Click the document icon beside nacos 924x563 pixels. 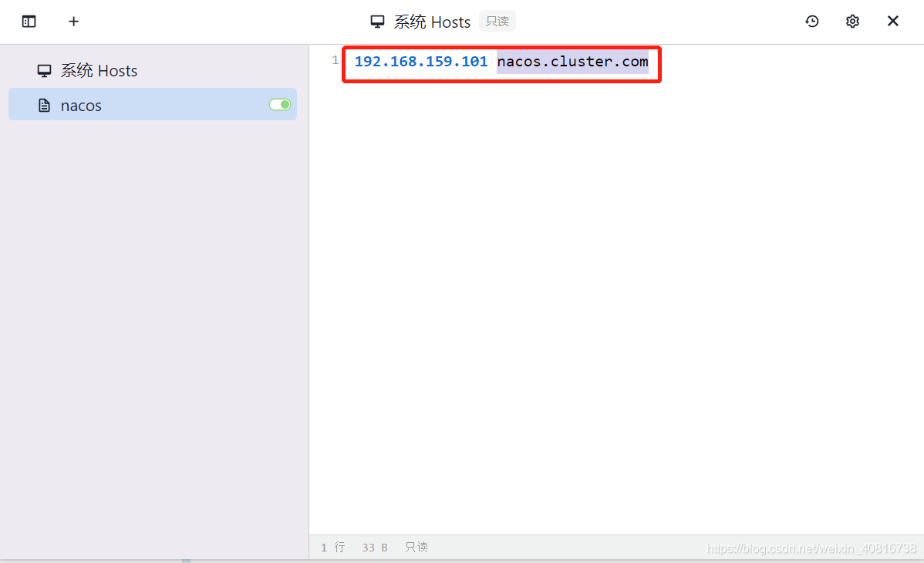44,106
